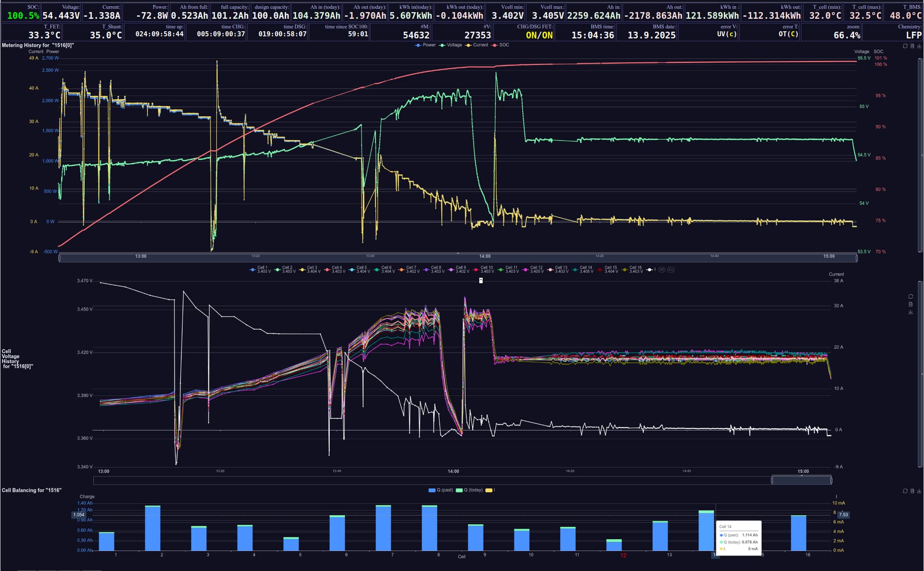Click the small collapse arrow below cell legend

(x=481, y=280)
